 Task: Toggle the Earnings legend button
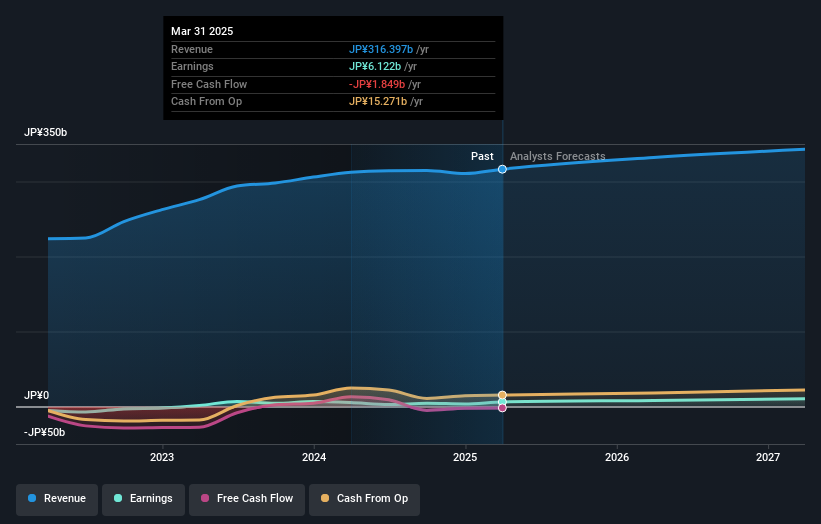pos(143,499)
